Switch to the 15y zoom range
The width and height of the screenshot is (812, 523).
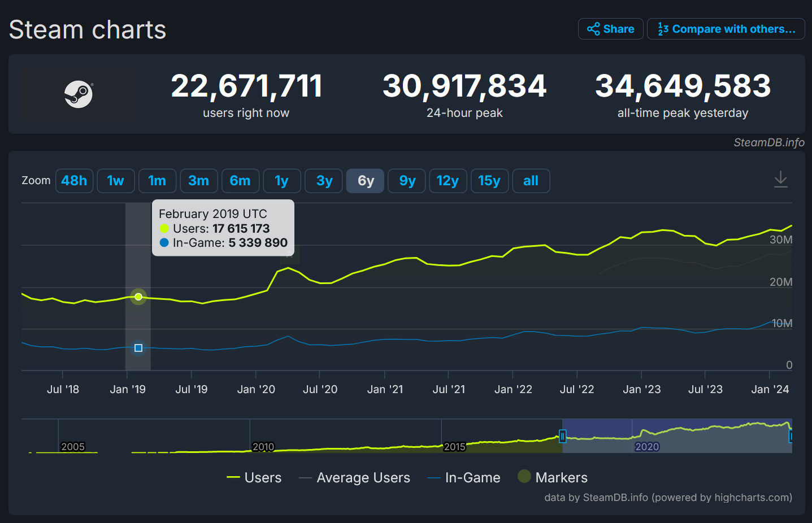tap(489, 180)
